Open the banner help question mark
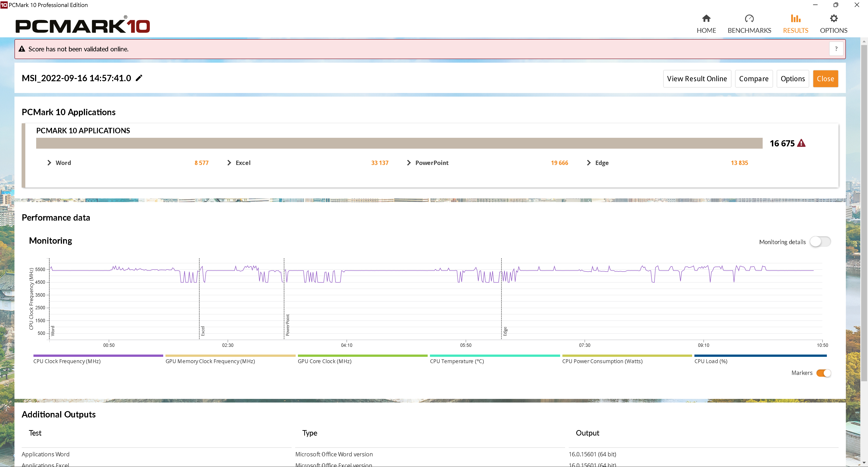This screenshot has height=467, width=868. tap(836, 49)
